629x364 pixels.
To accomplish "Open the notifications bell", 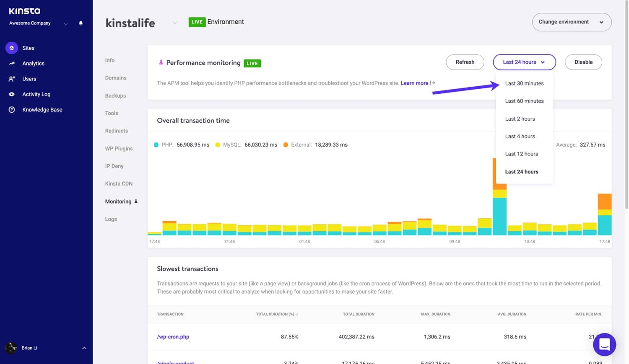I will [x=81, y=23].
